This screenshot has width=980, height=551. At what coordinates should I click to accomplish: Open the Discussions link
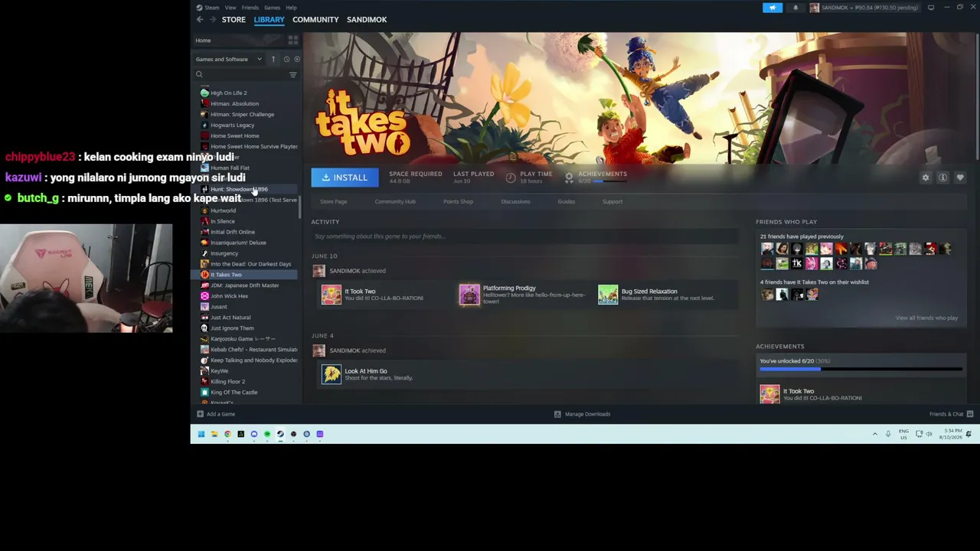tap(515, 202)
